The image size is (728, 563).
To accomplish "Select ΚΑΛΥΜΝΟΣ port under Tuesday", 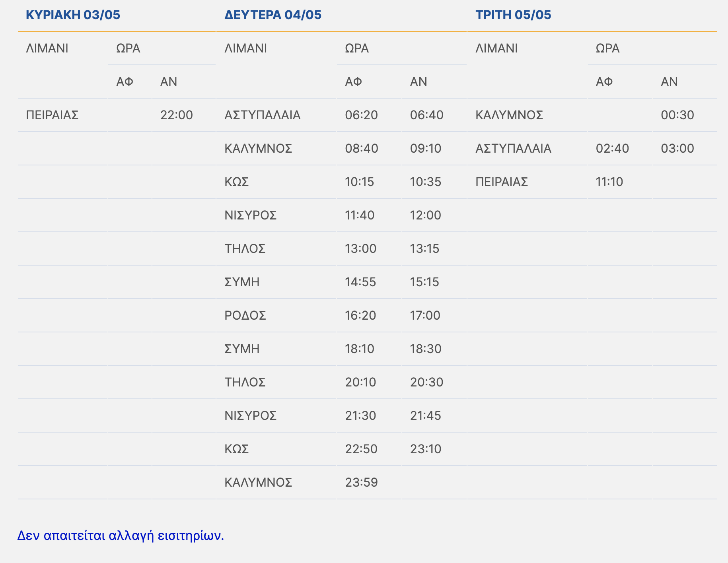I will [x=509, y=115].
